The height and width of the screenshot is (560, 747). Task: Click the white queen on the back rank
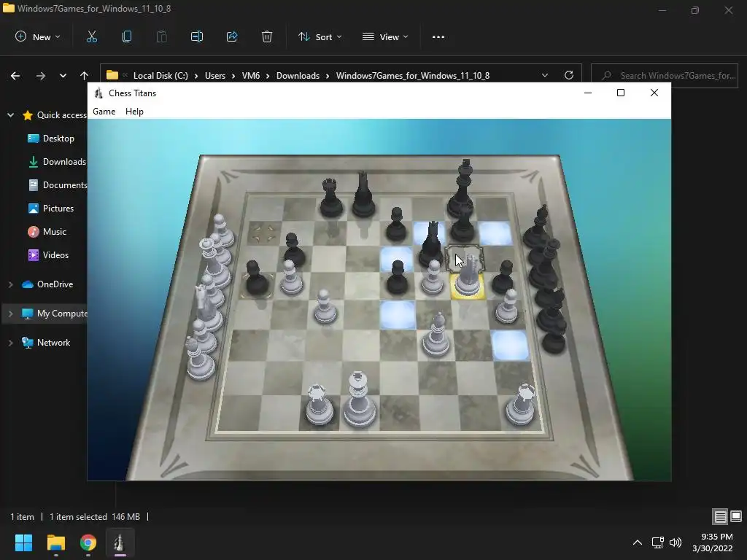click(x=358, y=400)
